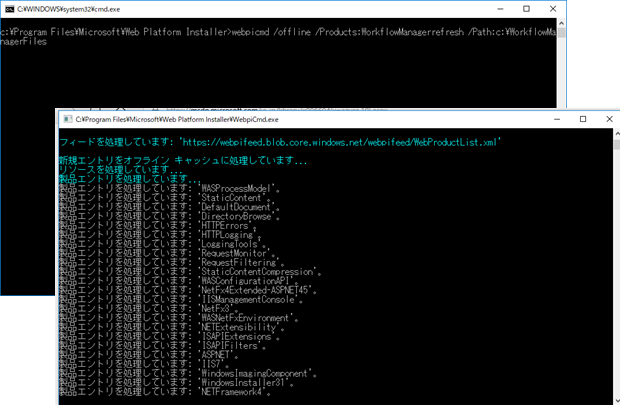Viewport: 620px width, 405px height.
Task: Click the 'HTTPErrors' output line
Action: pos(157,225)
